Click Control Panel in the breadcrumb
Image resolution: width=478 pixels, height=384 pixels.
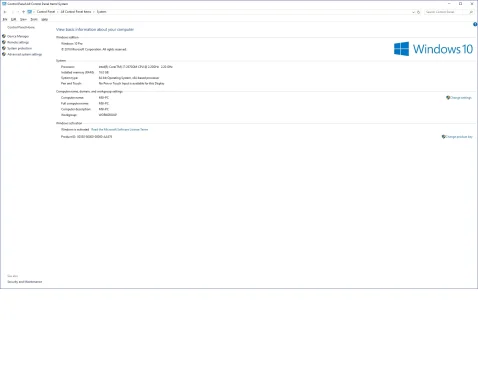point(46,12)
